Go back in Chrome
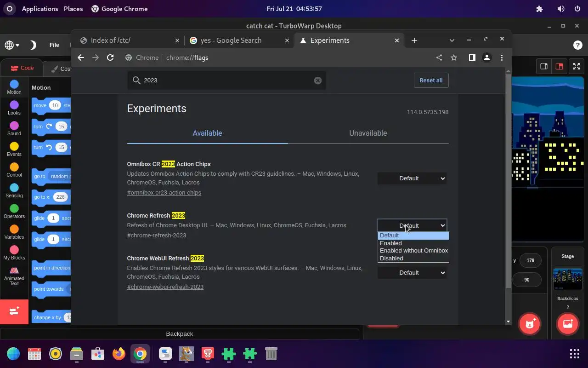The width and height of the screenshot is (588, 368). point(81,57)
